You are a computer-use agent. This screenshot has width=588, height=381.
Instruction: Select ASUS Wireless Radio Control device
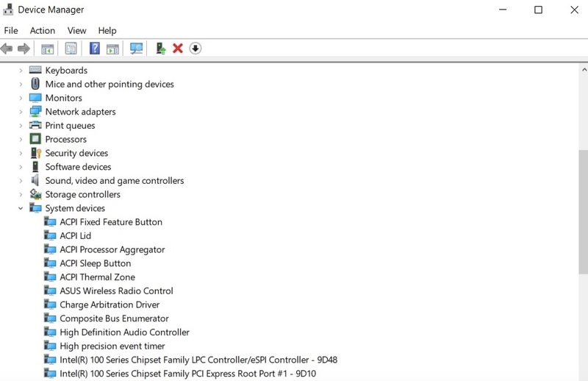tap(116, 291)
